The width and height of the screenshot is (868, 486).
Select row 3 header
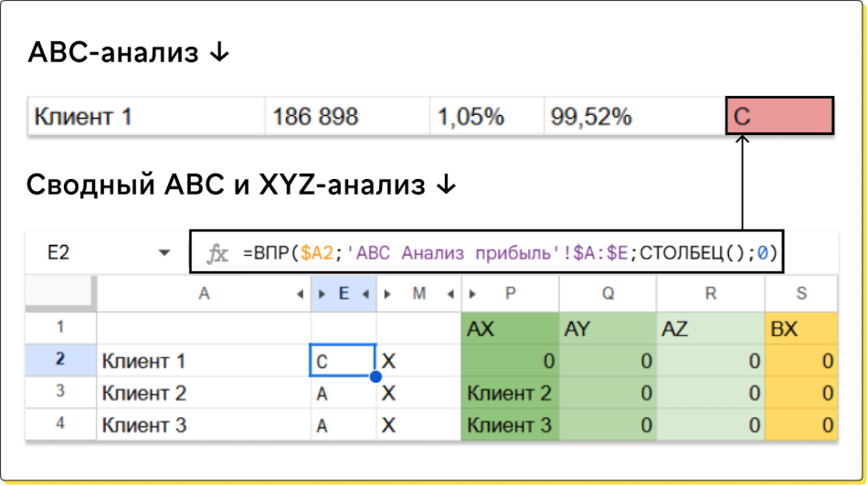60,393
